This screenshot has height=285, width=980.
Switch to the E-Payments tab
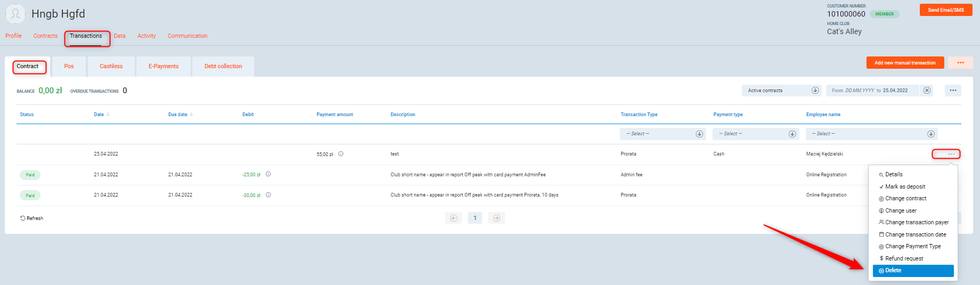coord(164,67)
